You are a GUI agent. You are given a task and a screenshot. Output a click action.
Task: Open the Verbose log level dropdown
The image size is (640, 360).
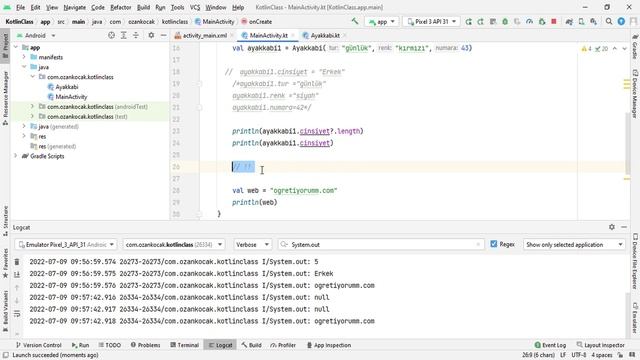pos(252,244)
